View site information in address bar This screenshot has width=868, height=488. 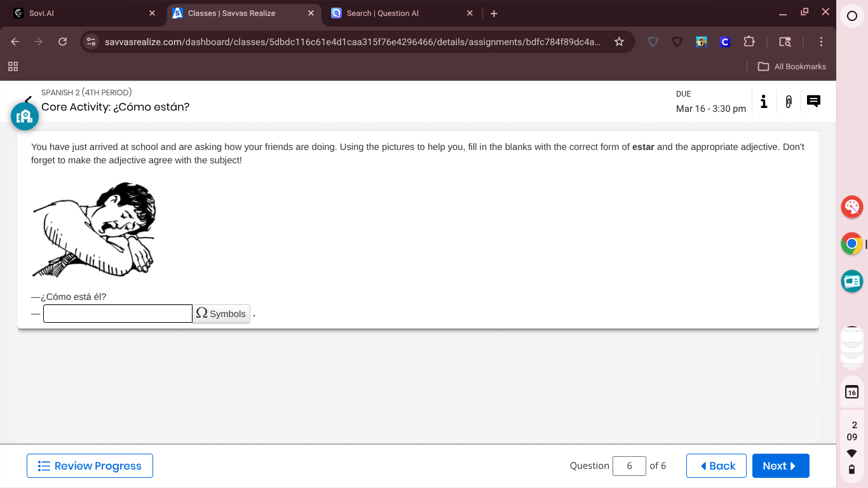91,41
